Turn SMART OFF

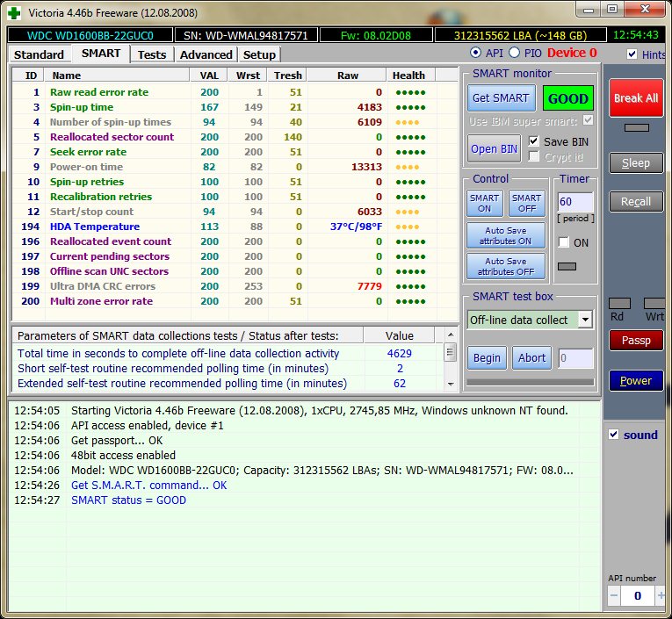(x=527, y=203)
